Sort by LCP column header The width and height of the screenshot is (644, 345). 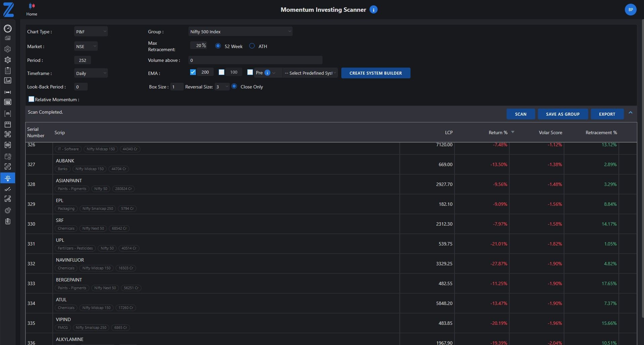449,132
